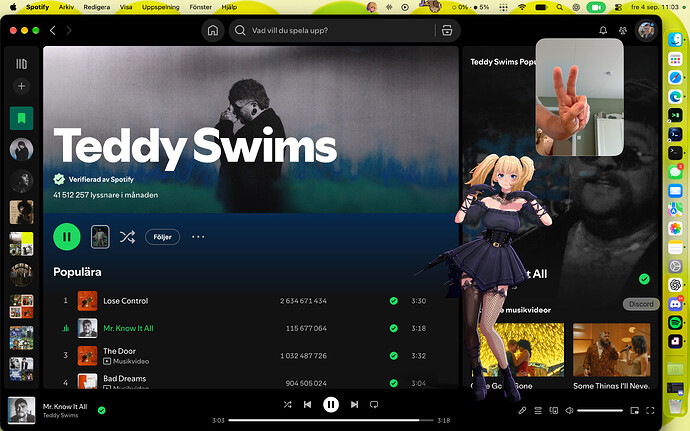Screen dimensions: 690x431
Task: Go forward with the right arrow
Action: 69,30
